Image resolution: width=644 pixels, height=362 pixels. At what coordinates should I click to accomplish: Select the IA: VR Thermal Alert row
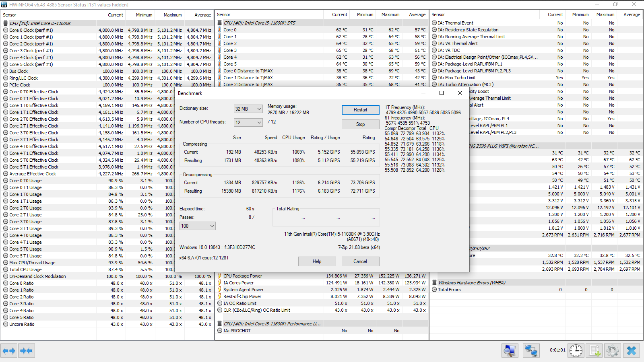tap(537, 43)
